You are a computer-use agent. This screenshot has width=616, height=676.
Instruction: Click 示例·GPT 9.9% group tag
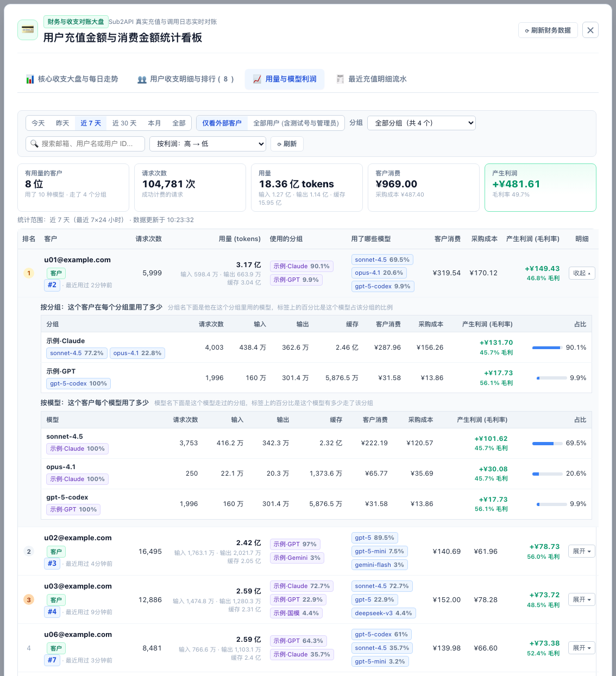point(296,280)
